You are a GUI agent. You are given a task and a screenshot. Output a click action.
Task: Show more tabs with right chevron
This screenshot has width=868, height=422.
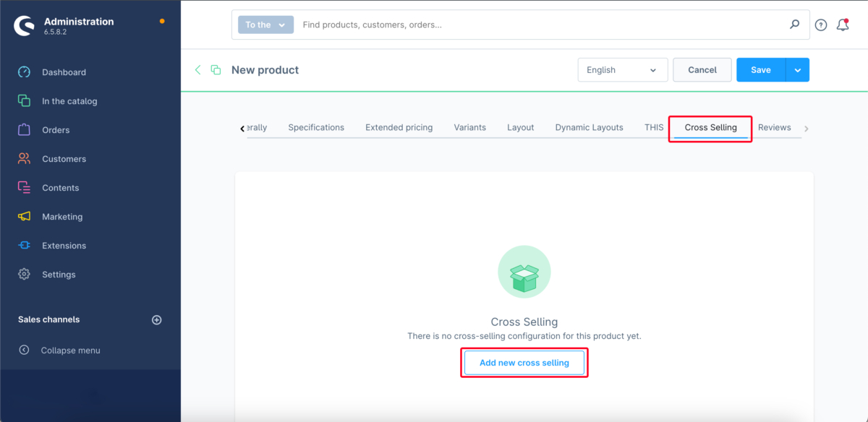click(x=807, y=129)
